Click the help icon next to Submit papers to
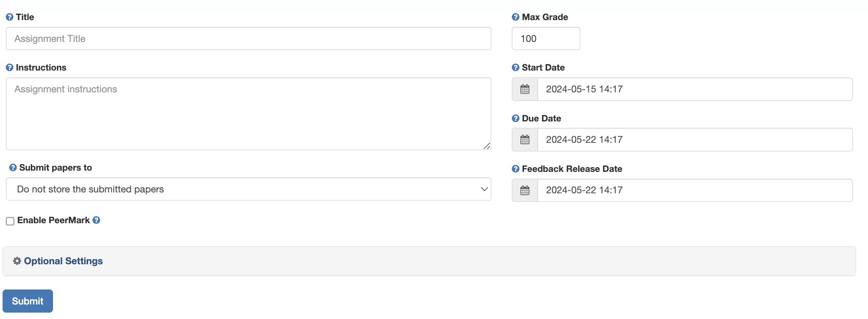The height and width of the screenshot is (319, 868). point(12,168)
